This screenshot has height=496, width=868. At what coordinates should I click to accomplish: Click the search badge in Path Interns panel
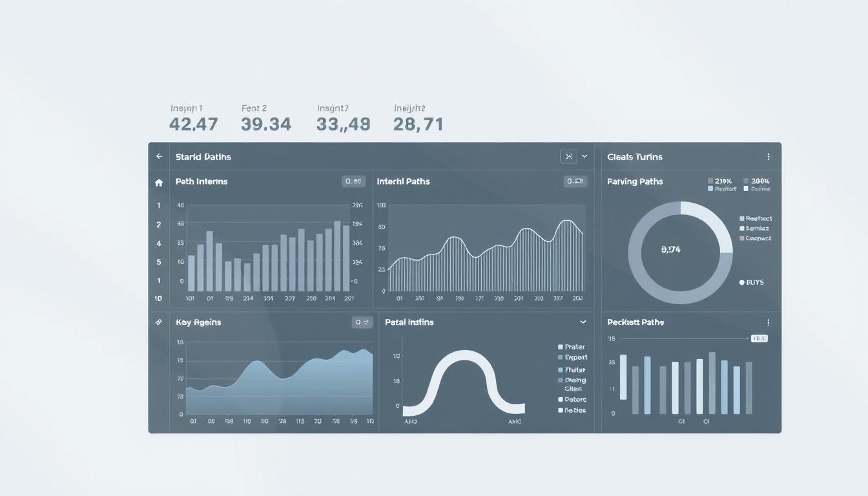(354, 181)
